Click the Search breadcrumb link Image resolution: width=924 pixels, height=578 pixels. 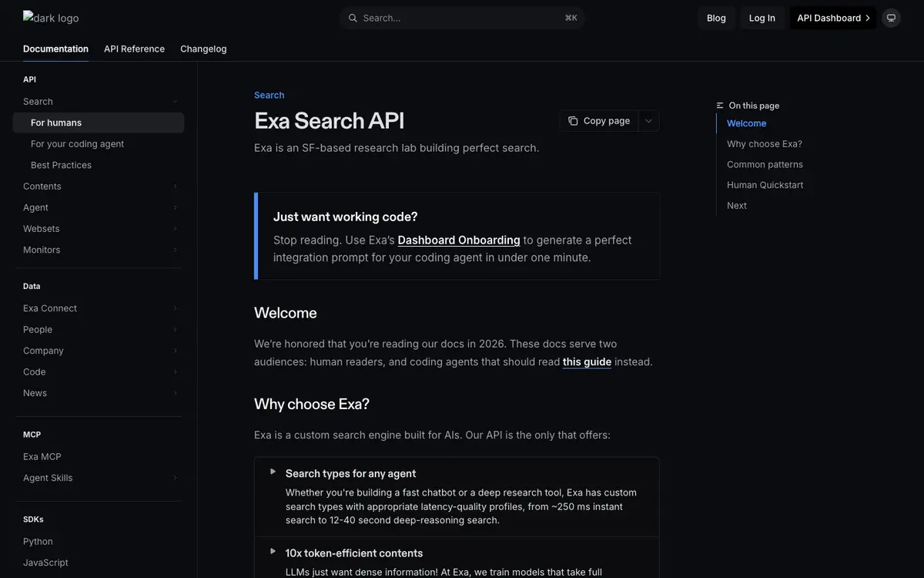point(269,95)
